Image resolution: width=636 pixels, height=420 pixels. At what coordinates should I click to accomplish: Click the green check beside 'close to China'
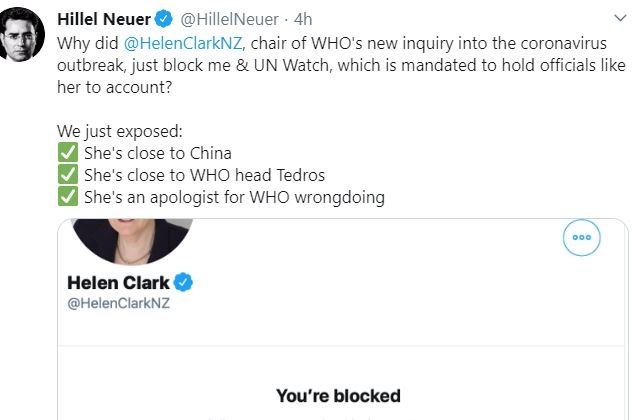pyautogui.click(x=68, y=153)
